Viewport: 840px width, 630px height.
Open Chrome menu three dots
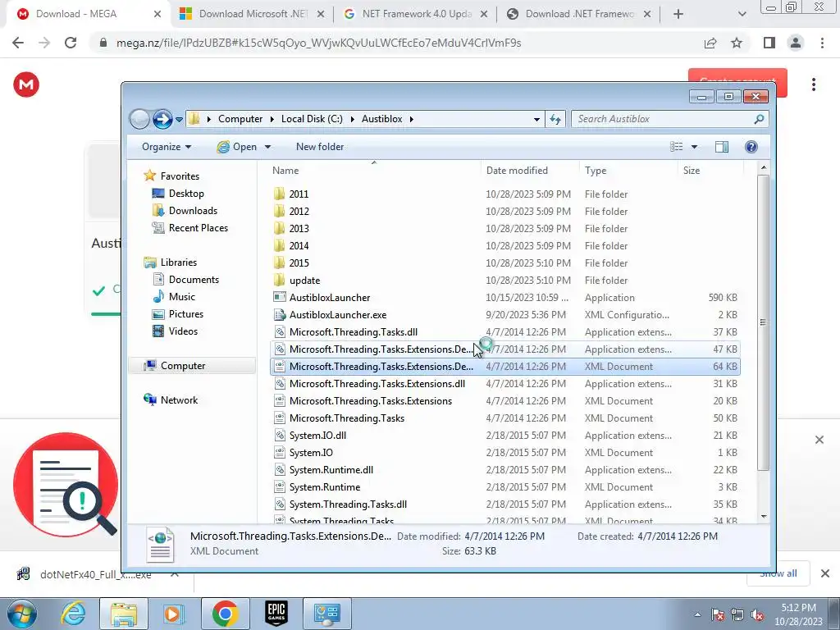[822, 43]
